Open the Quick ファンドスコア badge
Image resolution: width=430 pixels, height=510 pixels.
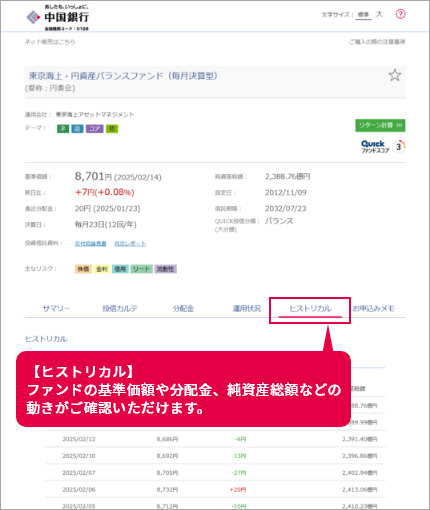click(x=383, y=146)
